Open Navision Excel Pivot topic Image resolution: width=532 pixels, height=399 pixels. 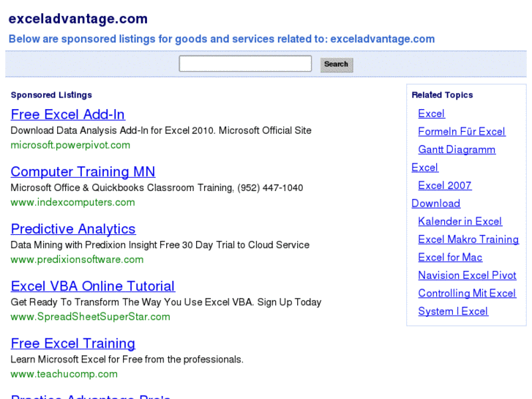click(467, 275)
